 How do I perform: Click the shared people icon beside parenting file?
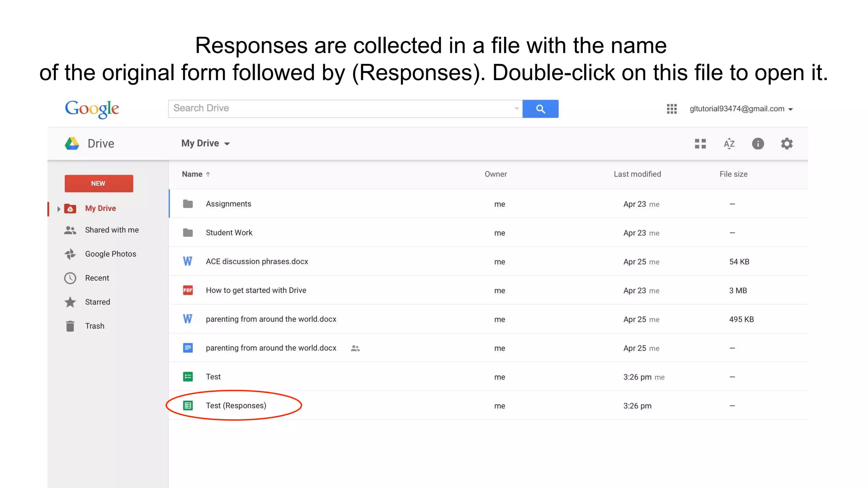tap(355, 348)
